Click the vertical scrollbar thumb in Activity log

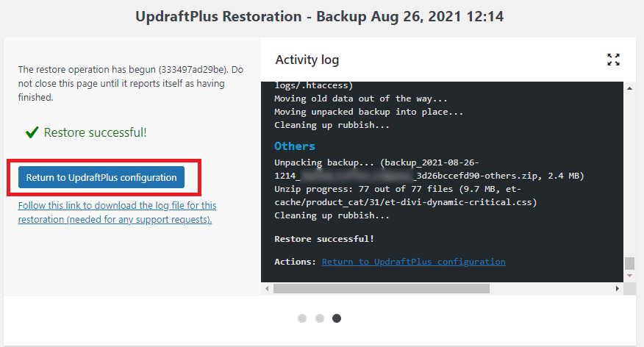click(629, 263)
